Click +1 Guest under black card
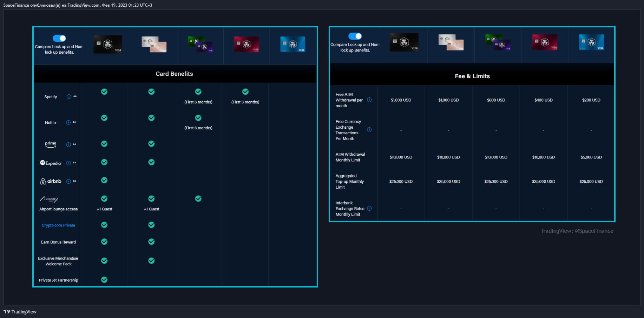This screenshot has height=318, width=644. tap(104, 209)
